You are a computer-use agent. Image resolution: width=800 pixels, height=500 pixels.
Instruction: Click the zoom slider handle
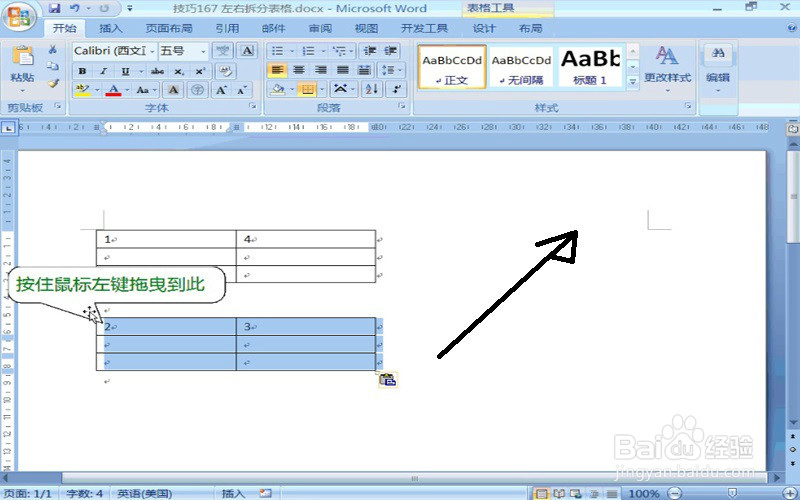pos(733,493)
